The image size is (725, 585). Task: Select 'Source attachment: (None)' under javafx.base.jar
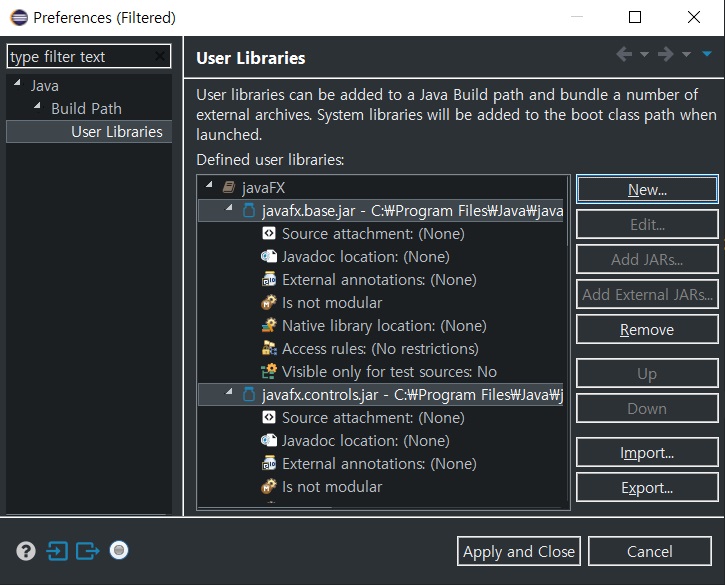pyautogui.click(x=373, y=234)
